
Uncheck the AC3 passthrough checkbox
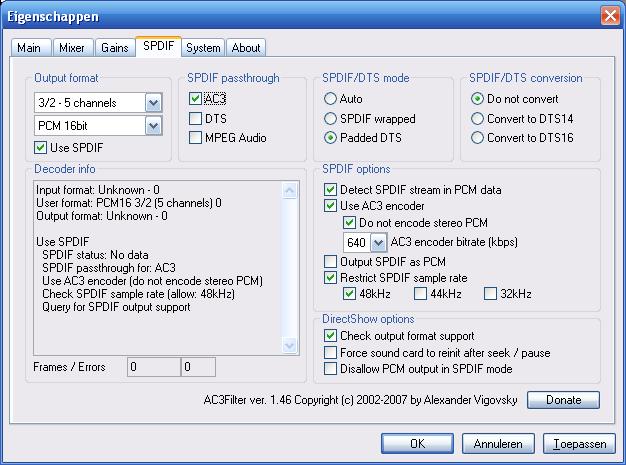[x=195, y=99]
